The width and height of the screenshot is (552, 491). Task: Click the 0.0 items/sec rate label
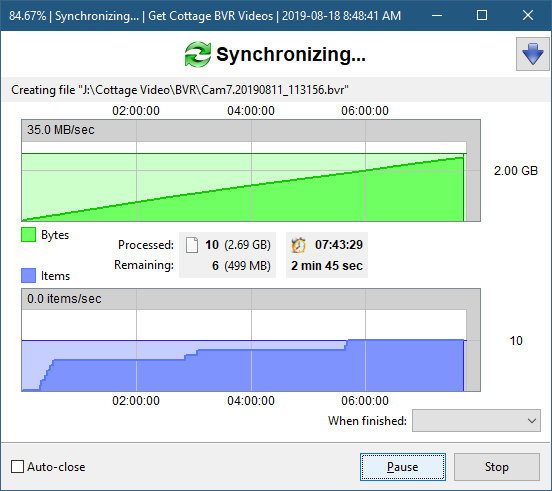(x=64, y=299)
